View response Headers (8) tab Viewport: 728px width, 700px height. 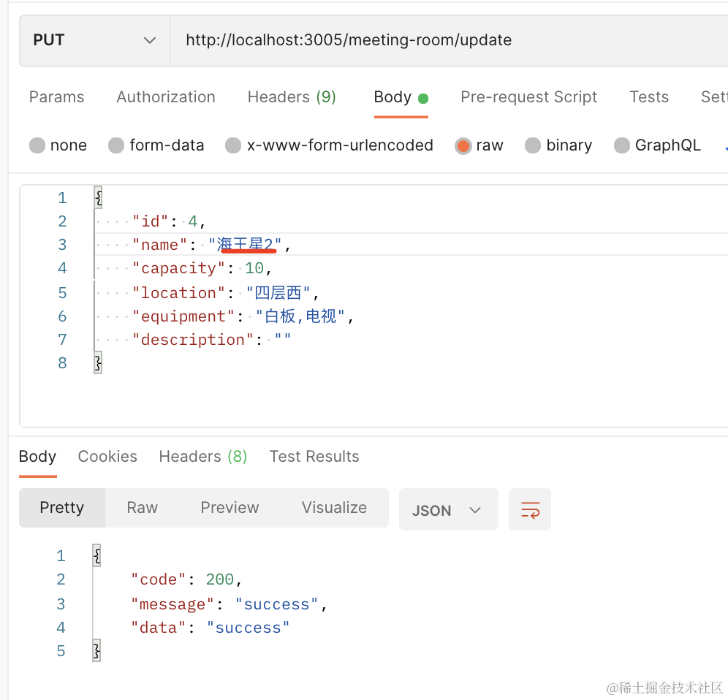tap(203, 457)
